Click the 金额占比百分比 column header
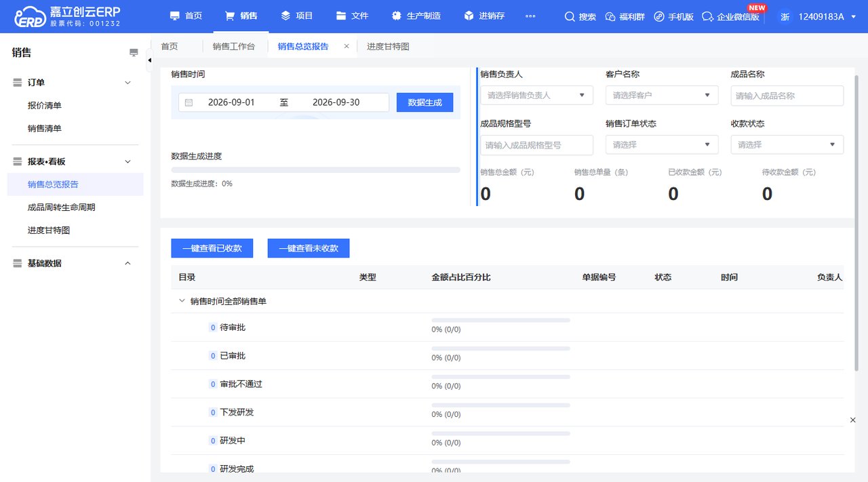 (461, 277)
